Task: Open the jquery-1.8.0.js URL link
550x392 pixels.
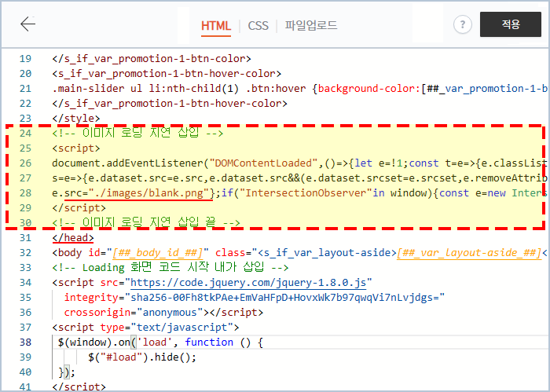Action: [248, 283]
